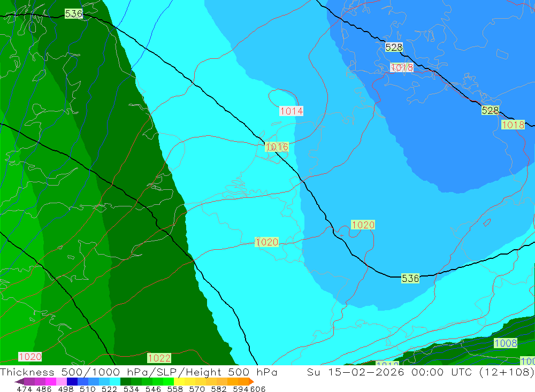Click the legend value 522
The width and height of the screenshot is (535, 392).
[109, 389]
